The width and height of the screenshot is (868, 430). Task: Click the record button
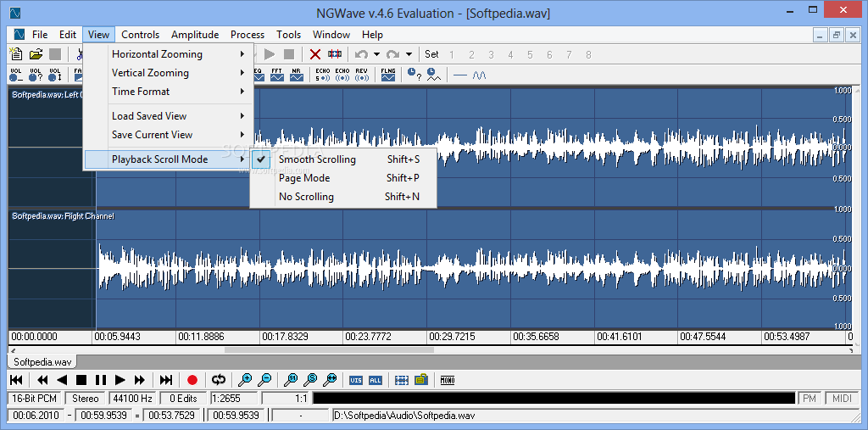click(192, 380)
